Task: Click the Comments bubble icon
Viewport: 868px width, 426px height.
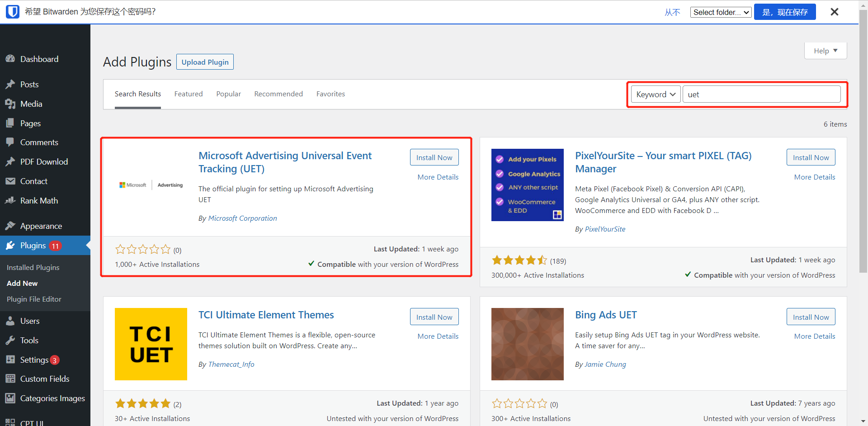Action: click(10, 142)
